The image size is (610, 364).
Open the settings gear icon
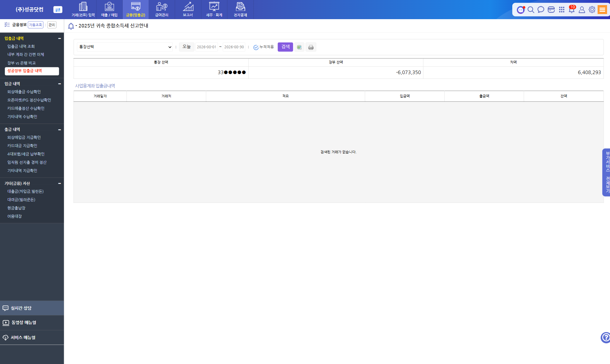tap(592, 10)
